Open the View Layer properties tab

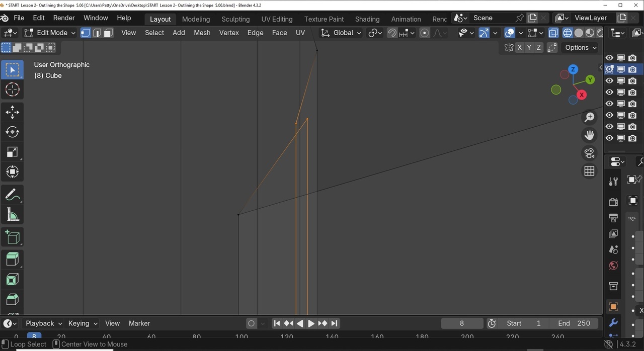[x=613, y=234]
